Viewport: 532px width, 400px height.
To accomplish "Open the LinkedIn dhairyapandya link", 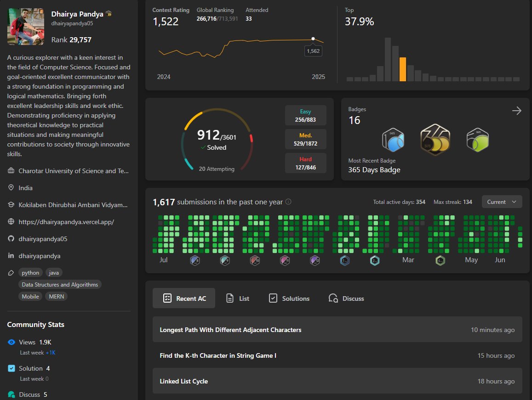I will pyautogui.click(x=40, y=256).
